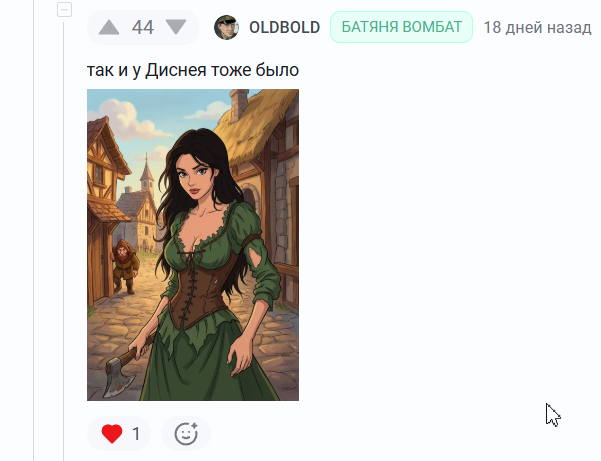601x461 pixels.
Task: Collapse parent thread via outer left line
Action: (34, 230)
